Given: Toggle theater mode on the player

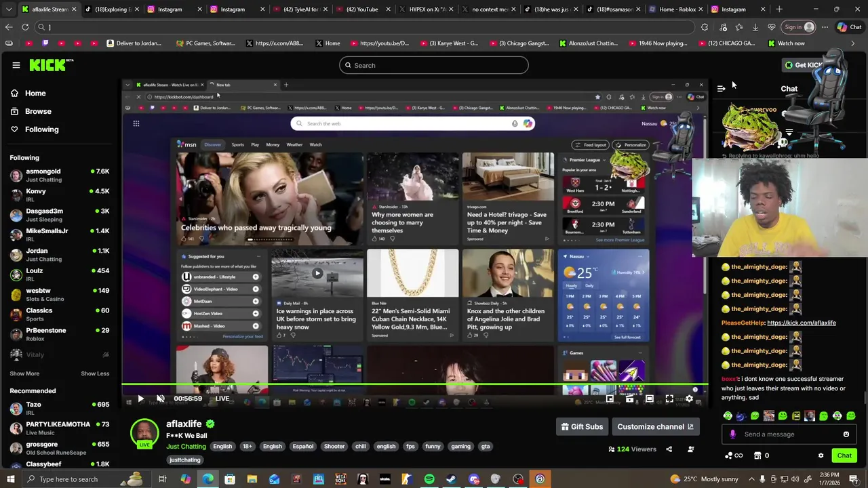Looking at the screenshot, I should click(x=649, y=399).
